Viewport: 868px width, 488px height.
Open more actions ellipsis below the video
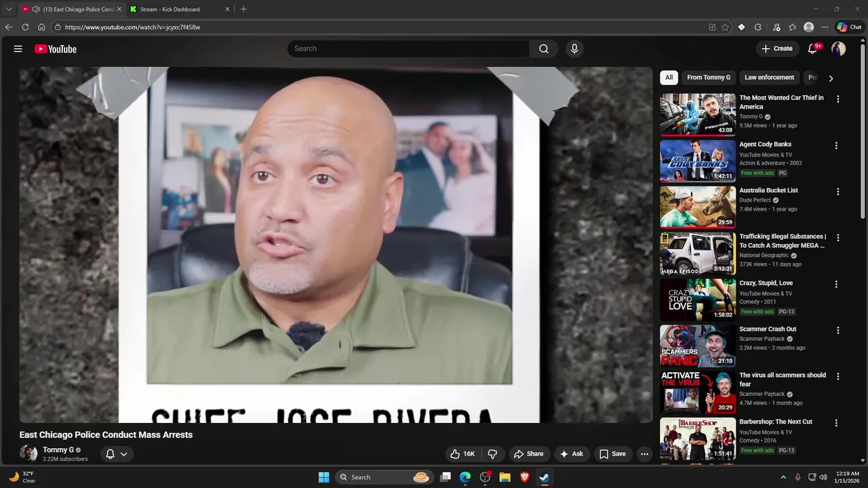click(x=645, y=454)
